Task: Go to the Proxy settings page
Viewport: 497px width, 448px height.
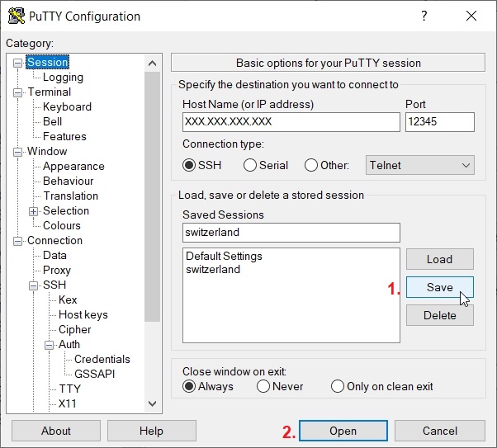Action: [57, 271]
